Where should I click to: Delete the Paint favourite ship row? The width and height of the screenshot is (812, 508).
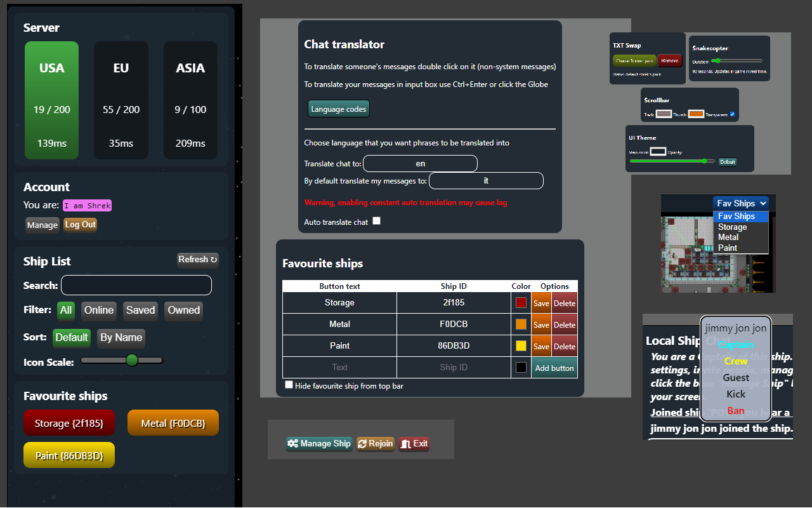565,346
